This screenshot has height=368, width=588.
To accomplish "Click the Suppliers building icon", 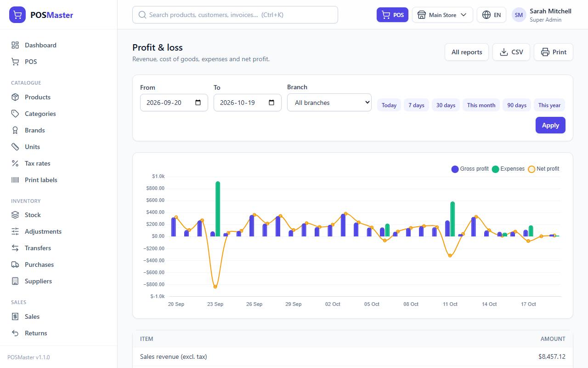I will pyautogui.click(x=15, y=281).
